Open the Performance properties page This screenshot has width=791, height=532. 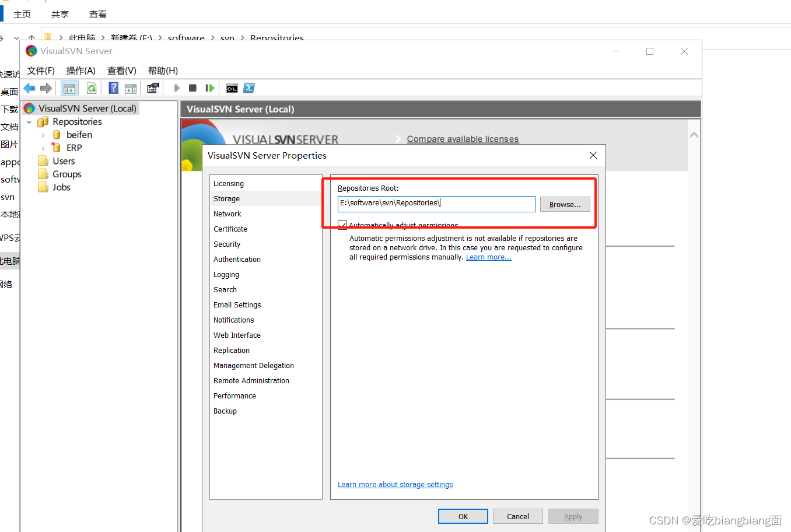(x=265, y=395)
